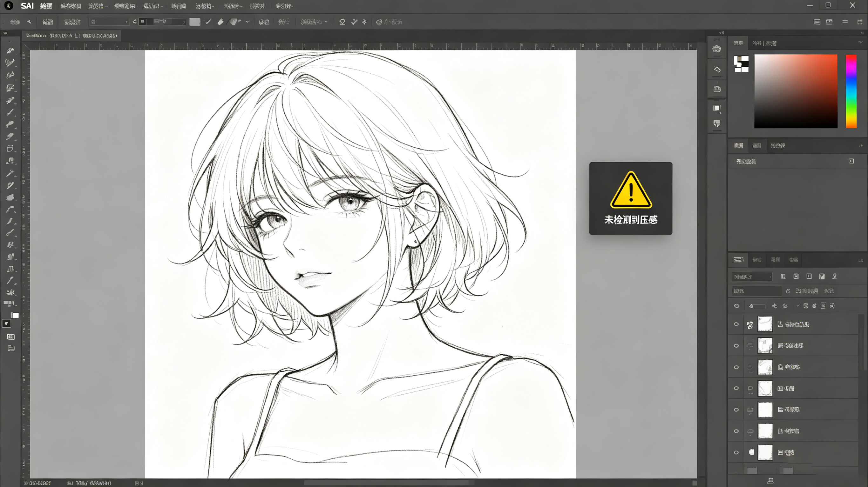Click the link icon beside the layer name field
The width and height of the screenshot is (868, 487).
click(788, 291)
